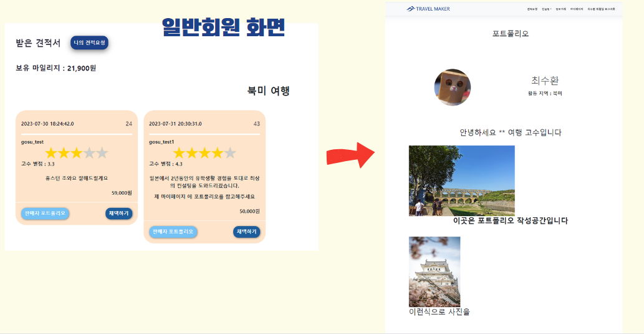Open the 견적요청 menu in navbar
The width and height of the screenshot is (644, 334).
(532, 9)
